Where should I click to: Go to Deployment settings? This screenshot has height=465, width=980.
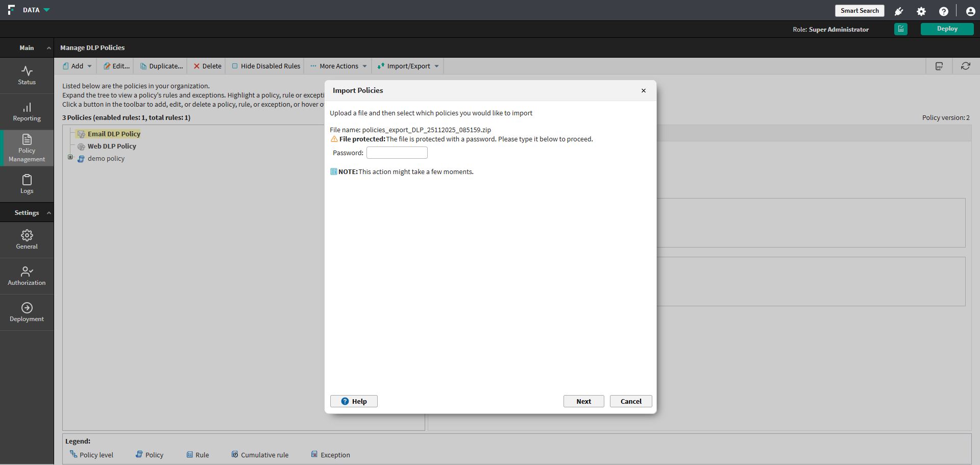point(27,312)
